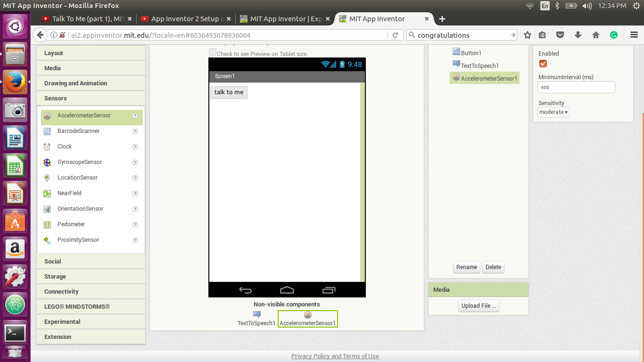This screenshot has width=644, height=362.
Task: Check the Tablet size preview checkbox
Action: point(213,52)
